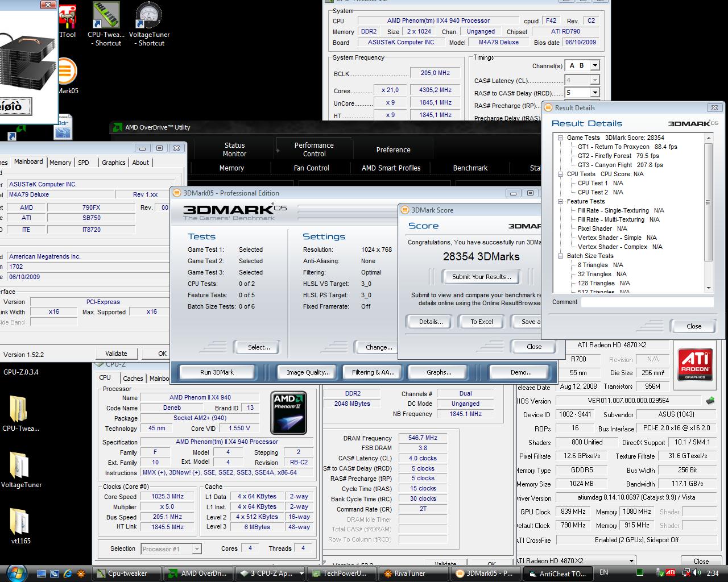Open the CAS# Latency (CL) dropdown
Viewport: 728px width, 582px height.
(x=595, y=80)
